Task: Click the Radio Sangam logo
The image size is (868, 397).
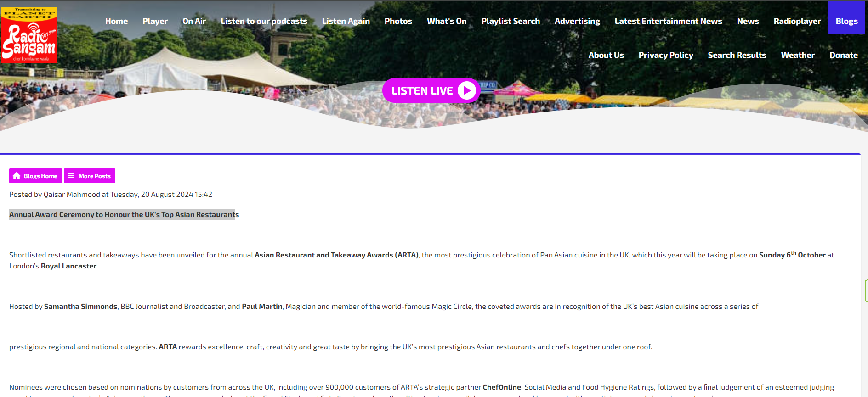Action: pyautogui.click(x=29, y=35)
